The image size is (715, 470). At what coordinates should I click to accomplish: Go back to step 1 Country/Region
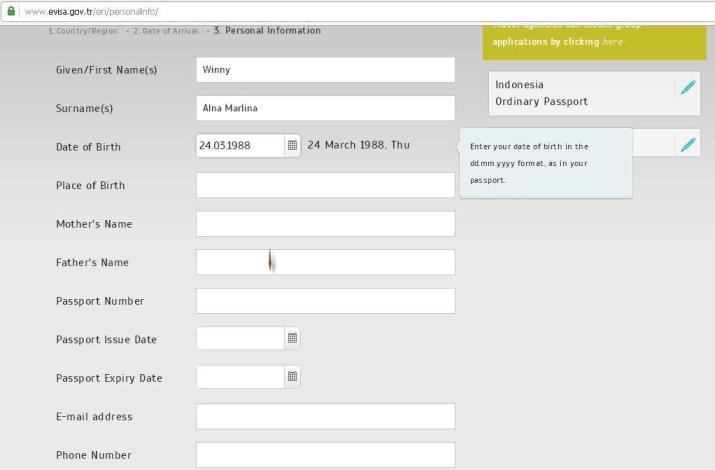pos(83,31)
